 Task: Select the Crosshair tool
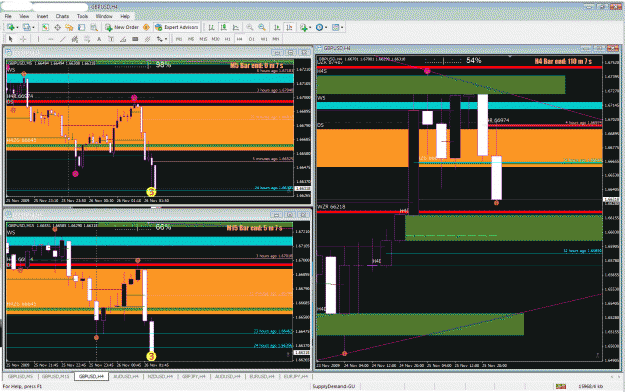(23, 39)
